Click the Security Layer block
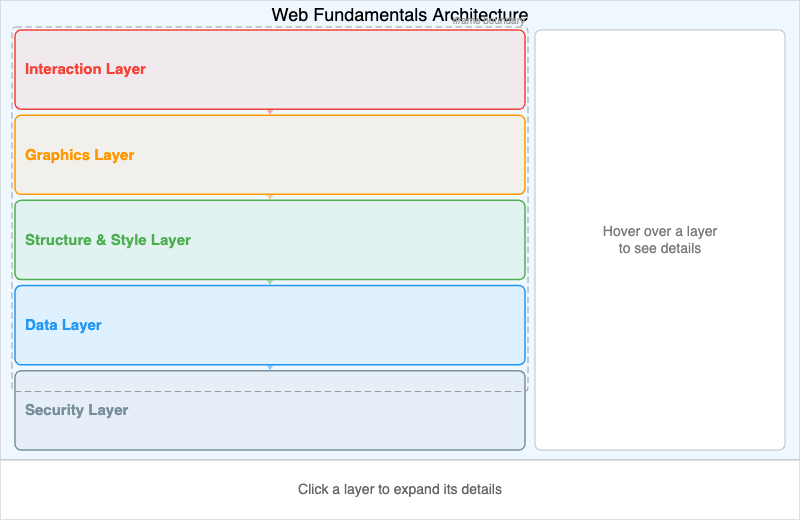This screenshot has height=522, width=800. point(270,410)
